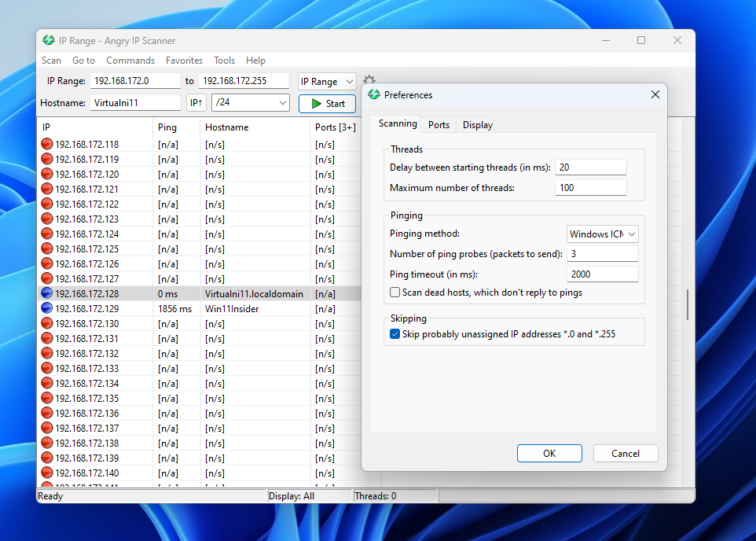Enable Scan dead hosts checkbox
This screenshot has height=541, width=756.
pyautogui.click(x=395, y=292)
